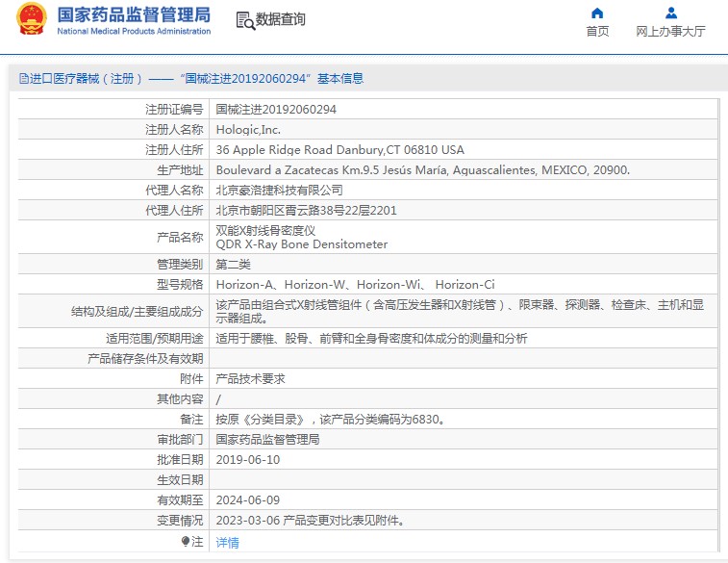Click the 生效日期 row label
Screen dimensions: 728x563
180,479
